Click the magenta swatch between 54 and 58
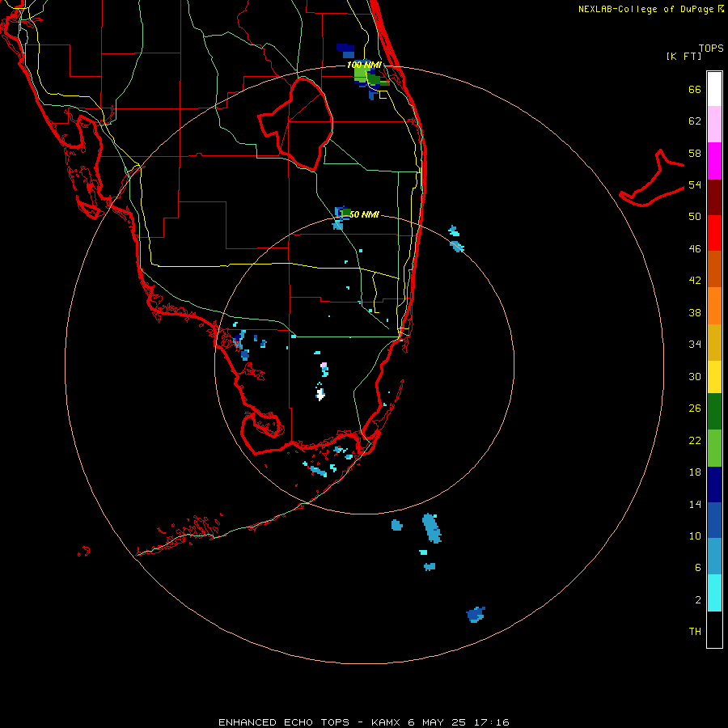728x728 pixels. tap(714, 161)
